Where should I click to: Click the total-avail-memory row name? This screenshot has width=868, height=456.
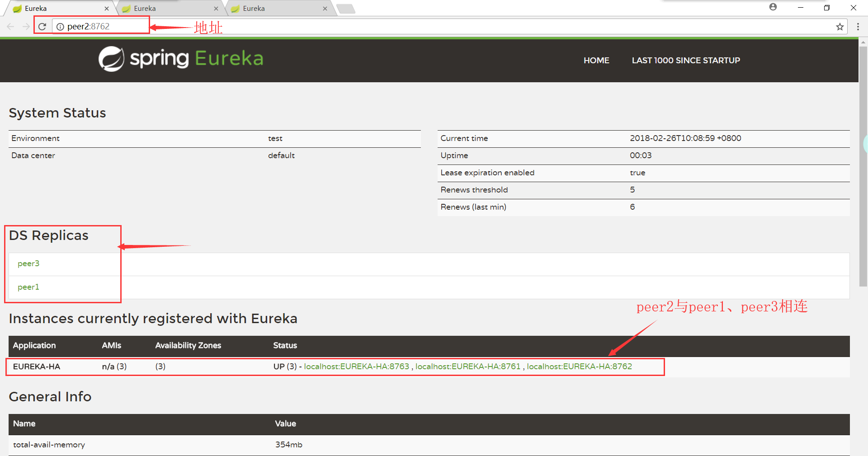(x=49, y=445)
